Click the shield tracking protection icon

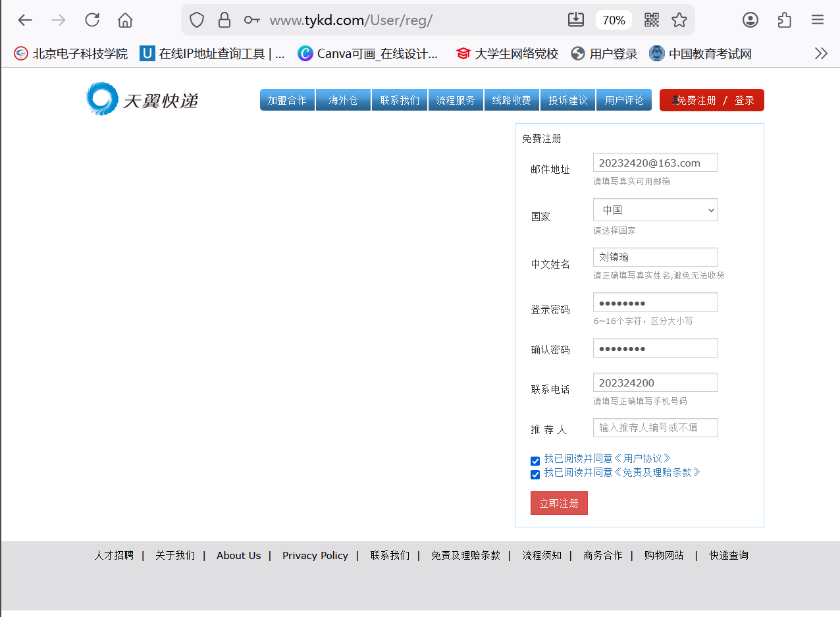[196, 20]
